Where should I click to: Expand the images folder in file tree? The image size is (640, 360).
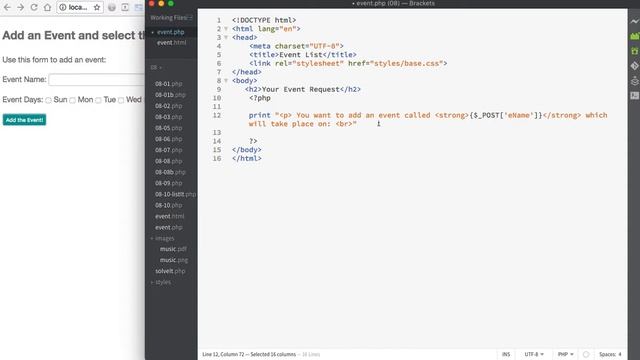click(x=163, y=238)
